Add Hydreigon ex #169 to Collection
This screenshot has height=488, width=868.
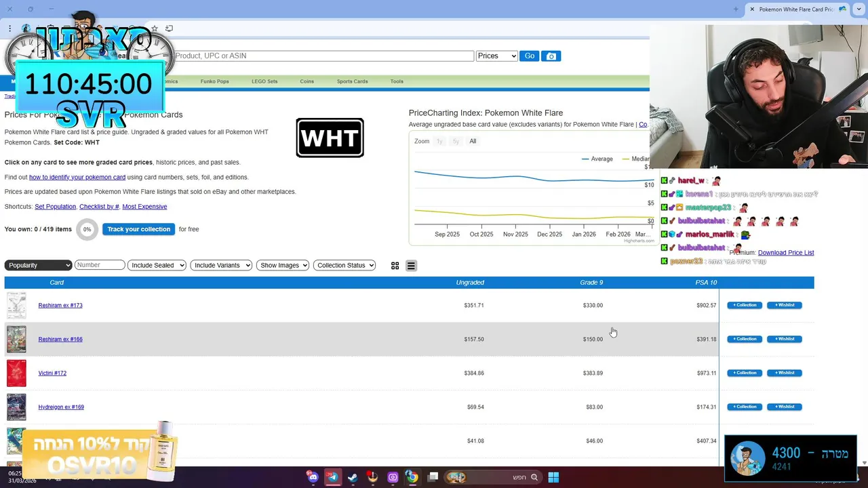click(x=745, y=407)
